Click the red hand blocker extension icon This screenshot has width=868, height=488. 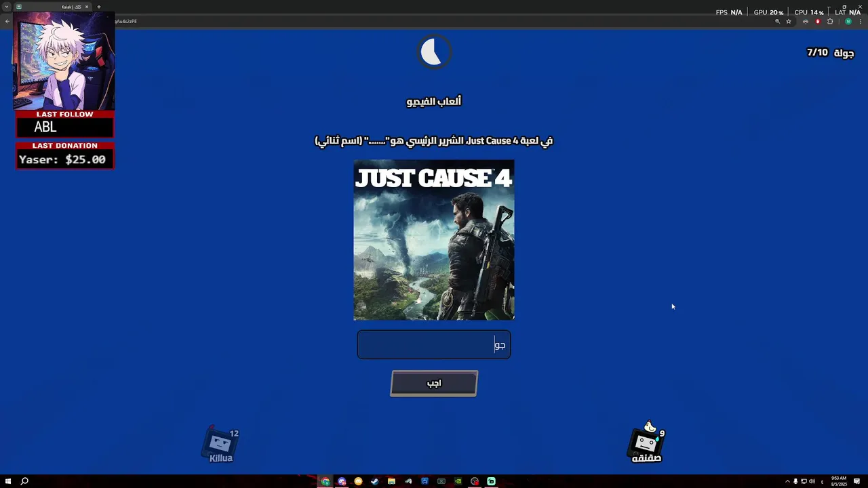click(818, 22)
